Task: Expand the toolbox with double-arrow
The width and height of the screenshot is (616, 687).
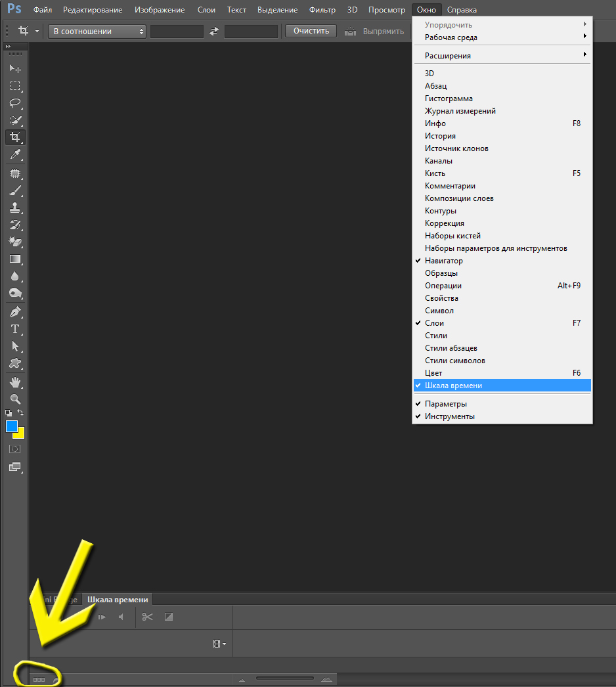Action: 8,46
